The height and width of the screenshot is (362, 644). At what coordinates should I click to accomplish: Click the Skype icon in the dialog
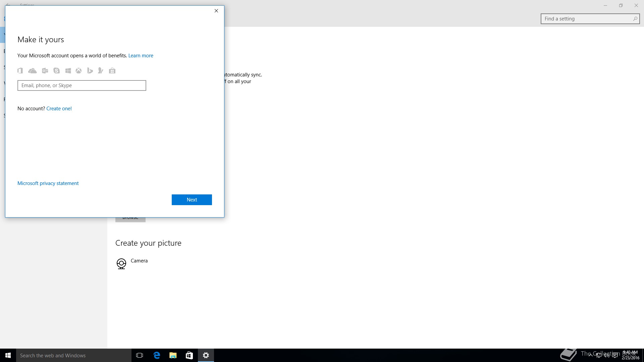pos(56,71)
